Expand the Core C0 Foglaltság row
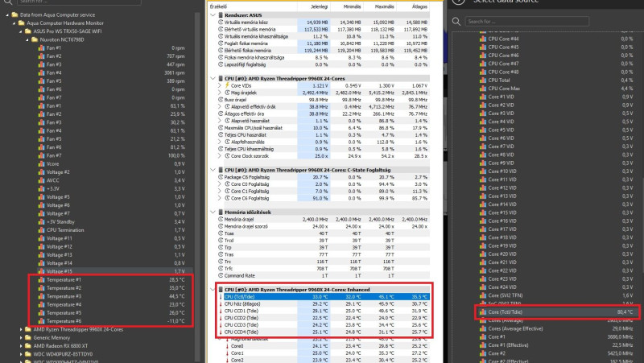The image size is (644, 363). tap(219, 184)
